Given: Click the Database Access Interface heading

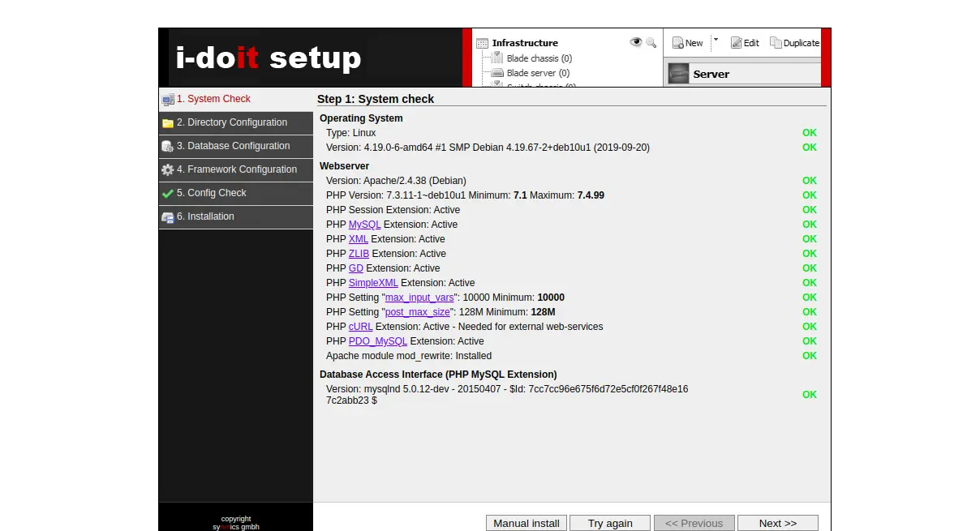Looking at the screenshot, I should coord(438,375).
